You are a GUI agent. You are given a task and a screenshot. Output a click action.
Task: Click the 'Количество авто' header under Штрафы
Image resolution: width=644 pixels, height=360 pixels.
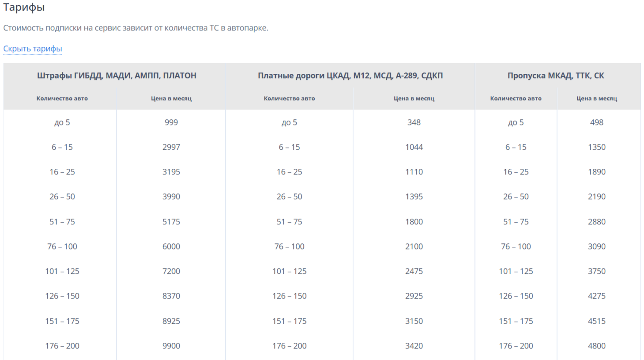(x=62, y=99)
